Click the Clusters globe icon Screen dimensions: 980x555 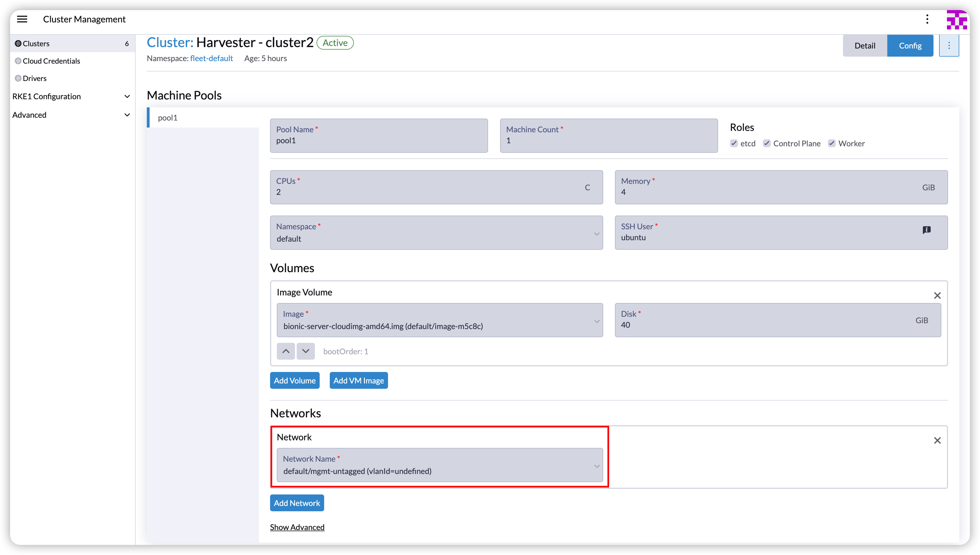click(18, 43)
